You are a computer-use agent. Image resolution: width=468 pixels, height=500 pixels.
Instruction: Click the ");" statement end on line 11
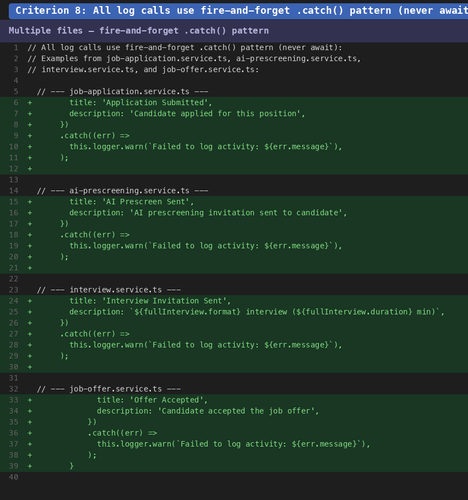point(64,157)
